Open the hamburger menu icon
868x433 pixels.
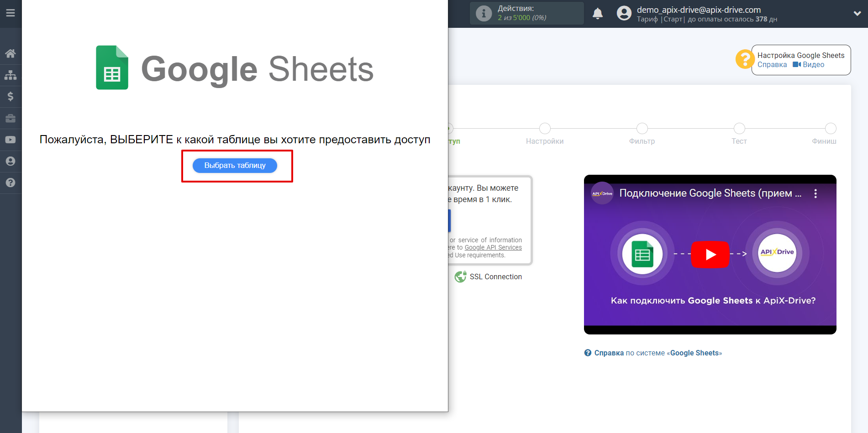tap(11, 13)
